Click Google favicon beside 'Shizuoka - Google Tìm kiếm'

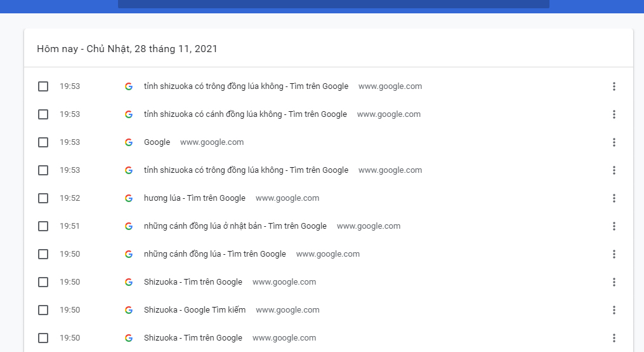pos(129,310)
